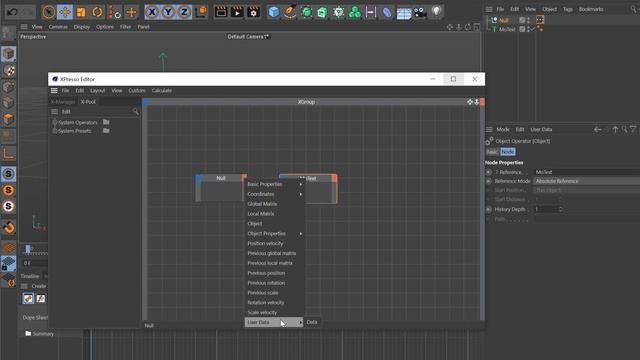This screenshot has width=640, height=360.
Task: Choose Position velocity port
Action: [275, 243]
